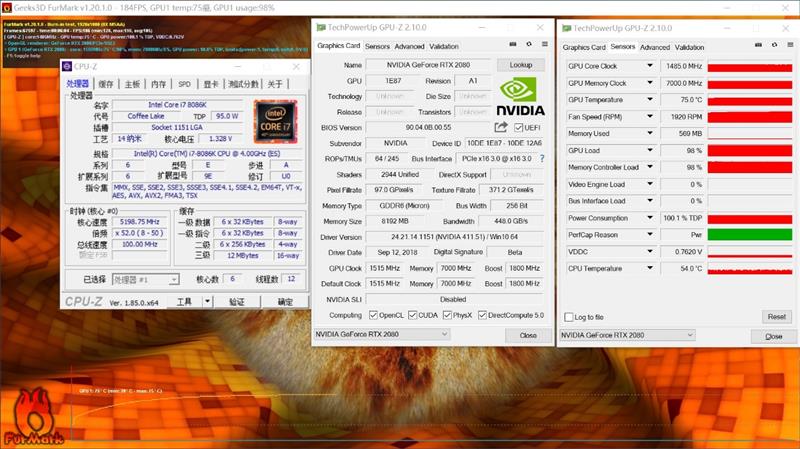The height and width of the screenshot is (449, 800).
Task: Open the processor selection dropdown in CPU-Z
Action: pos(146,280)
